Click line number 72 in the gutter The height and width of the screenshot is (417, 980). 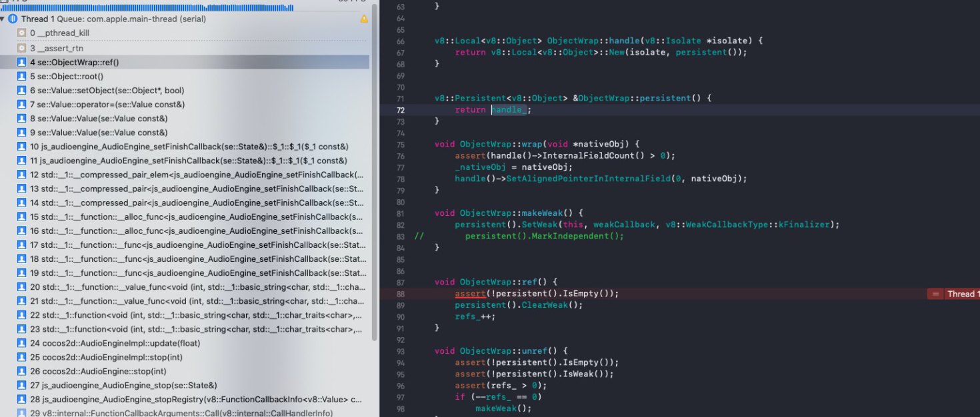coord(400,110)
